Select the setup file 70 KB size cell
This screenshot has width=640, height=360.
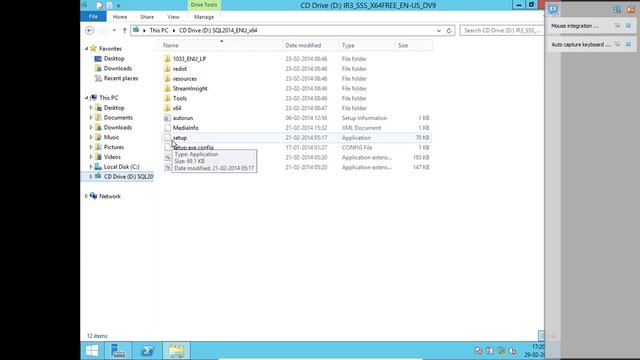click(422, 138)
